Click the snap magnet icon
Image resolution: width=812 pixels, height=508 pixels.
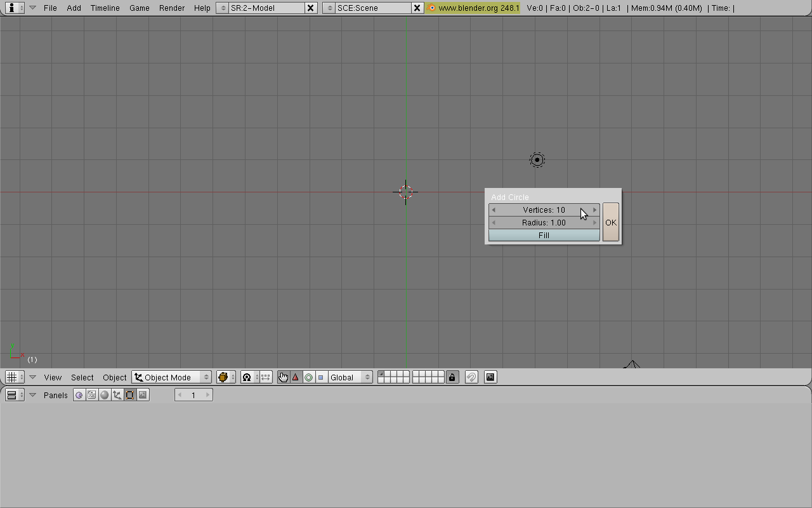point(471,377)
